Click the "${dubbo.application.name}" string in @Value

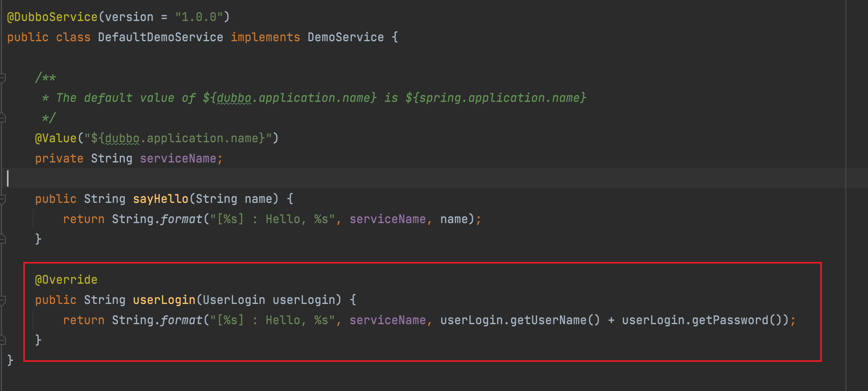178,138
